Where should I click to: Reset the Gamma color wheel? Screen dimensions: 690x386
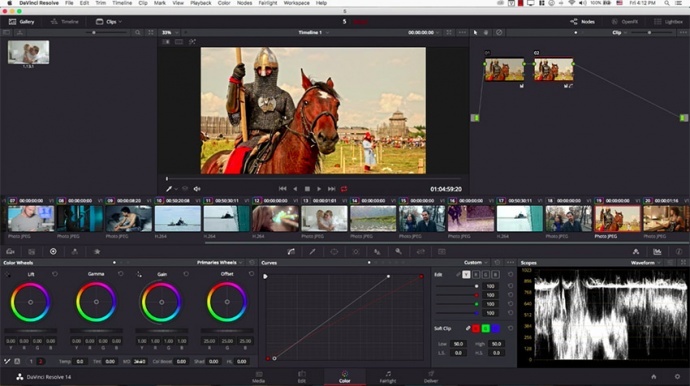pos(121,274)
